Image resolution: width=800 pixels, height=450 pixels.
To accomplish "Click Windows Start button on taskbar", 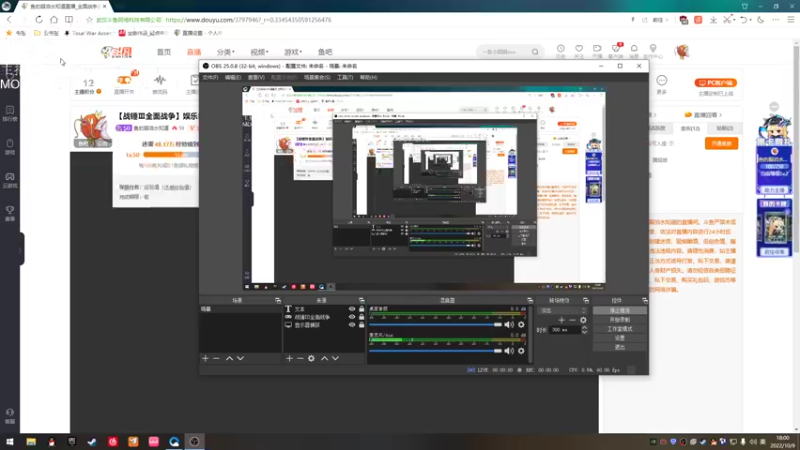I will 10,442.
